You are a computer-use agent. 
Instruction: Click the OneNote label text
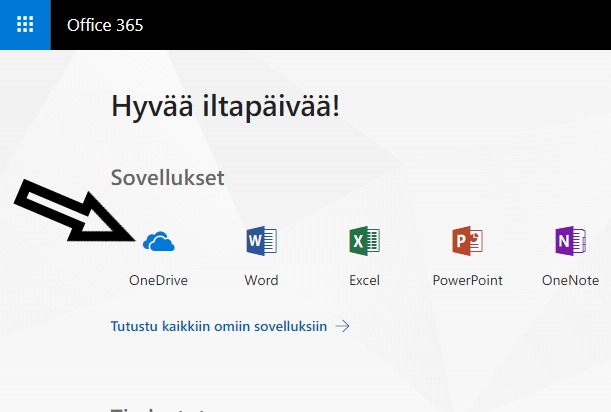tap(570, 280)
